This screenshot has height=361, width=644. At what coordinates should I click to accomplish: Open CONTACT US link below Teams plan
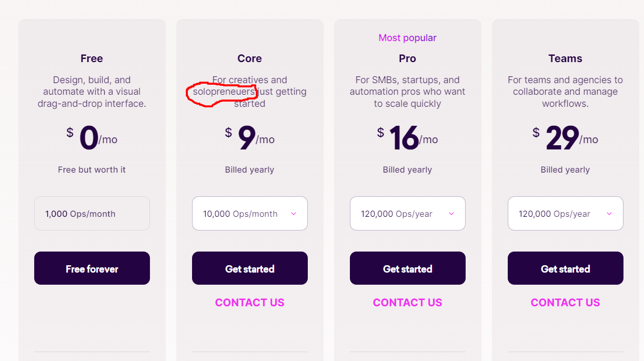566,303
